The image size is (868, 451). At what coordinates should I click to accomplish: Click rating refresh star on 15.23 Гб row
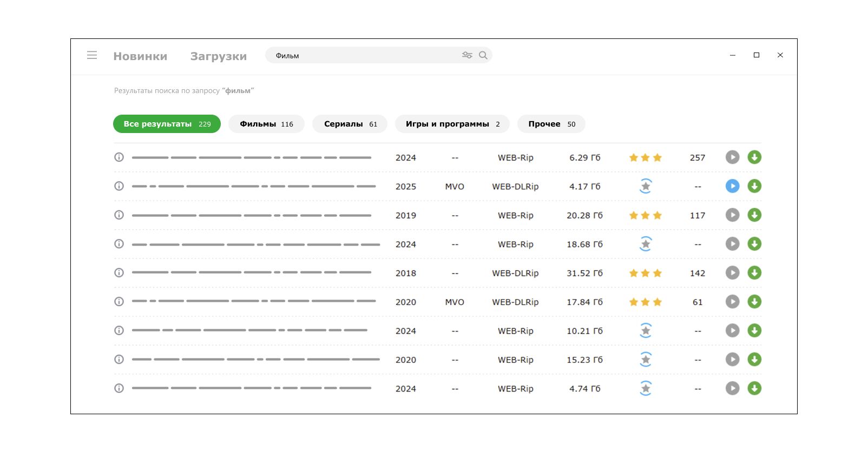point(646,360)
